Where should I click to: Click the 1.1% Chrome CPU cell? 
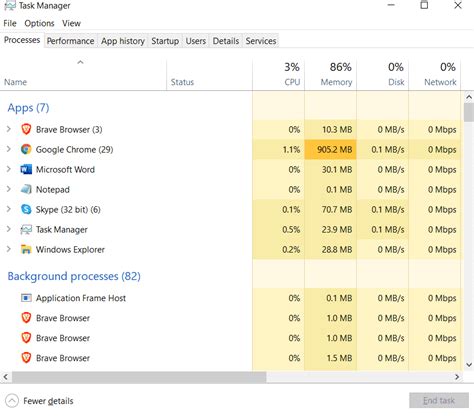pos(278,150)
